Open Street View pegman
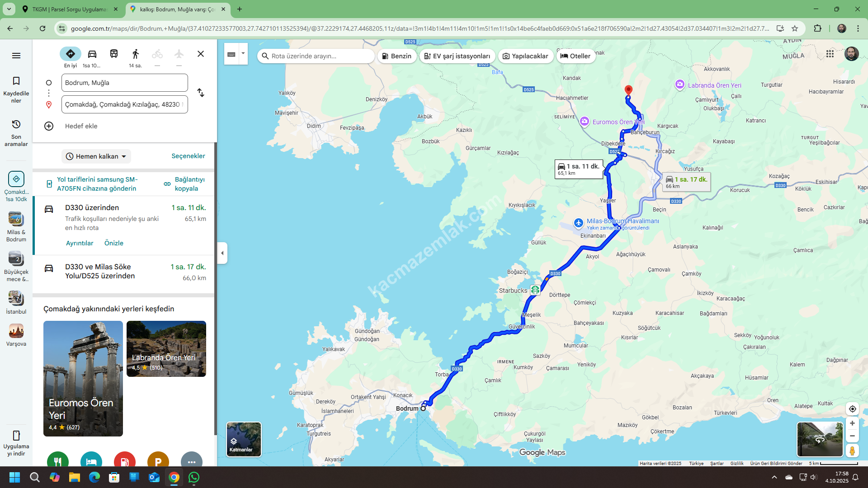The image size is (868, 488). [852, 450]
